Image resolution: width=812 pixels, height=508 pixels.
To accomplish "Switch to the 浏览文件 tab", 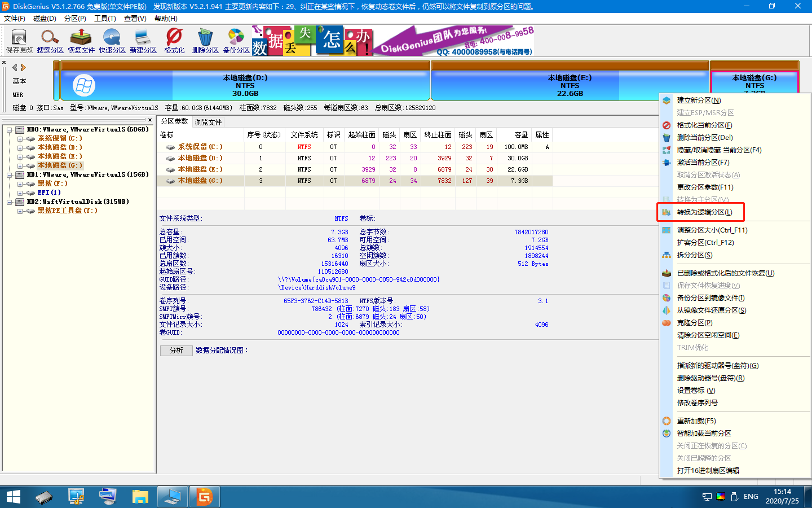I will (x=208, y=122).
